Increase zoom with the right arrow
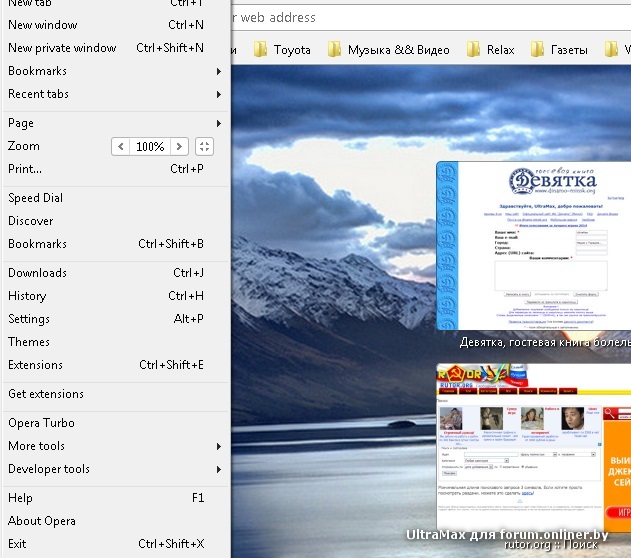Screen dimensions: 631x558 point(179,146)
